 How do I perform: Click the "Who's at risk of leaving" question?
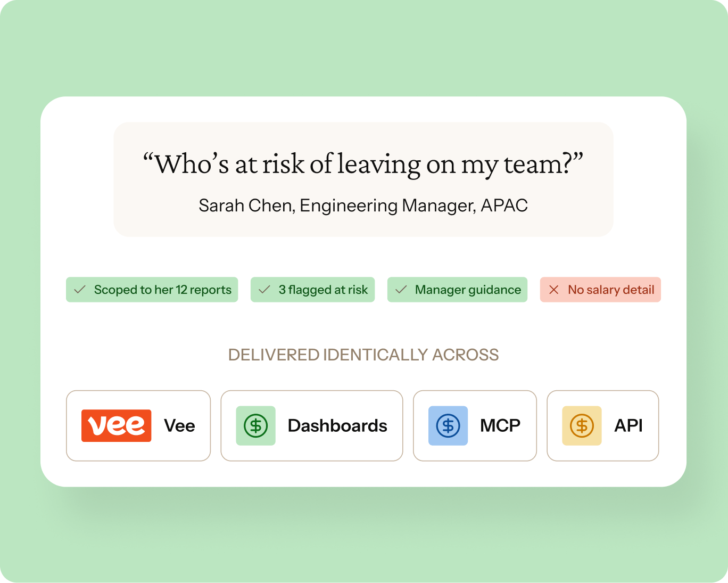pyautogui.click(x=363, y=164)
